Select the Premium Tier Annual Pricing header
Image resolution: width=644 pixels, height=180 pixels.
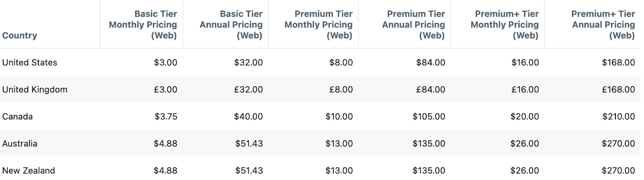(413, 25)
